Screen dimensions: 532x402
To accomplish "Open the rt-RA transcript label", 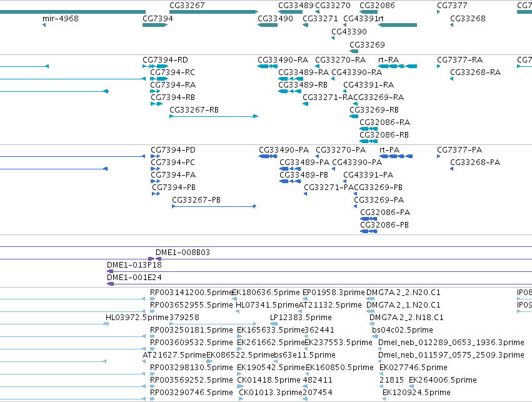I will click(x=388, y=60).
